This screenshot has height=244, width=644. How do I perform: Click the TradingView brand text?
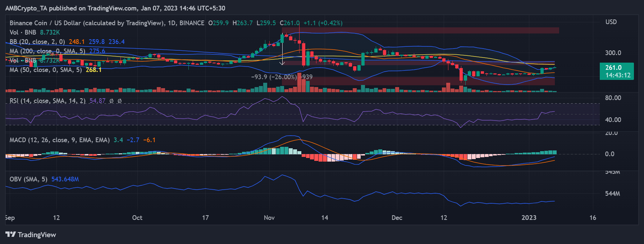[x=37, y=235]
